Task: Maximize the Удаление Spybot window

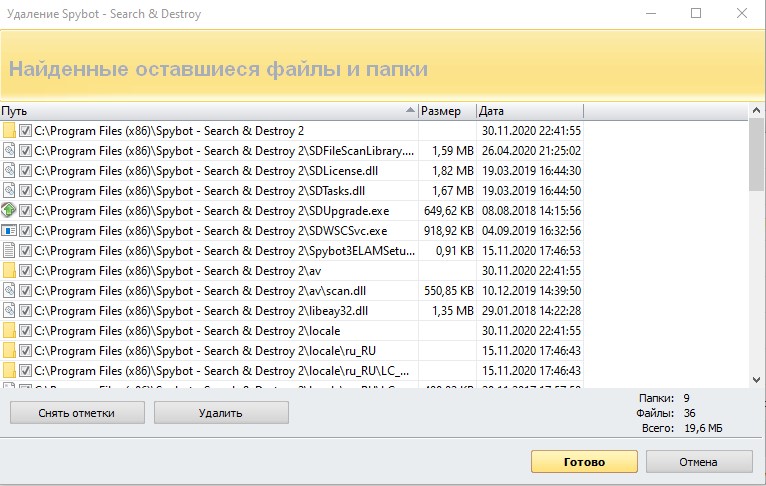Action: pos(696,13)
